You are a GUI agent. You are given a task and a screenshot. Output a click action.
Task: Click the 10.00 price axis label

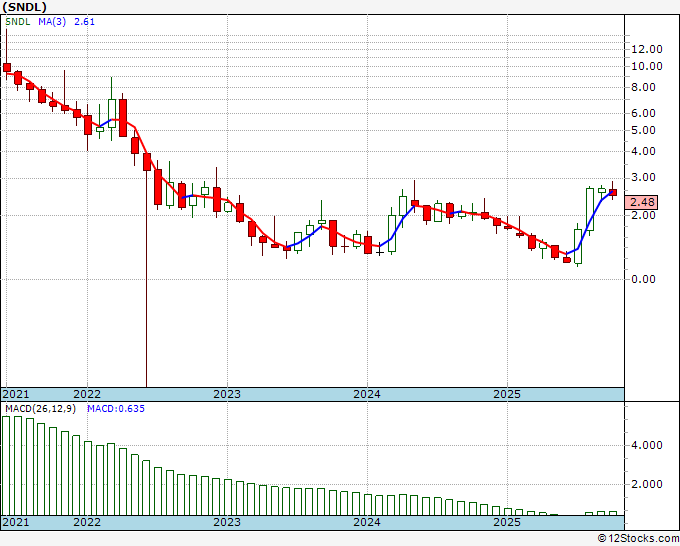point(645,66)
